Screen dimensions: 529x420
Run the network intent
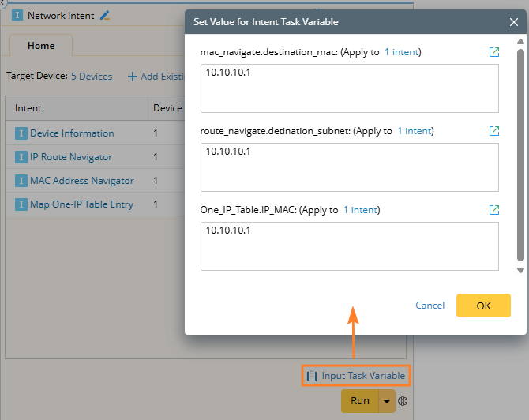click(359, 401)
